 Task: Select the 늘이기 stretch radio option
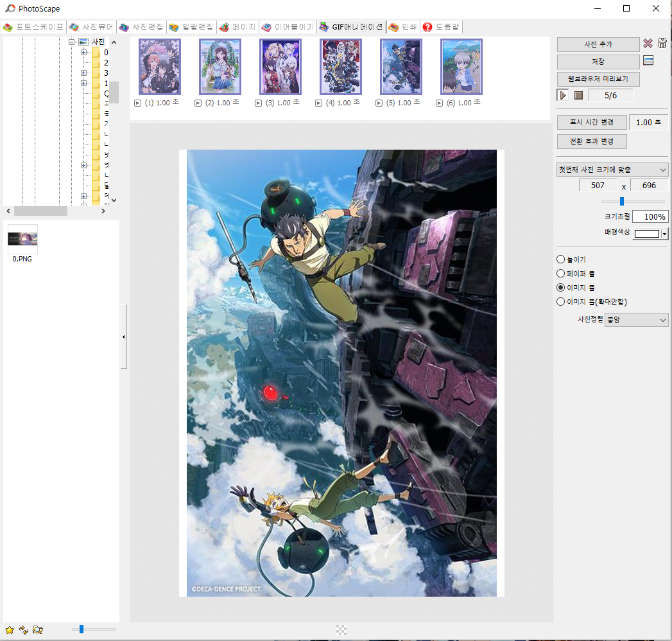[x=560, y=259]
